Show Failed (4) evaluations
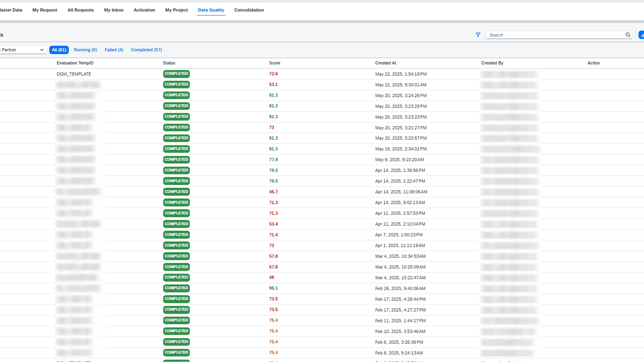Screen dimensions: 644x362 pos(114,50)
